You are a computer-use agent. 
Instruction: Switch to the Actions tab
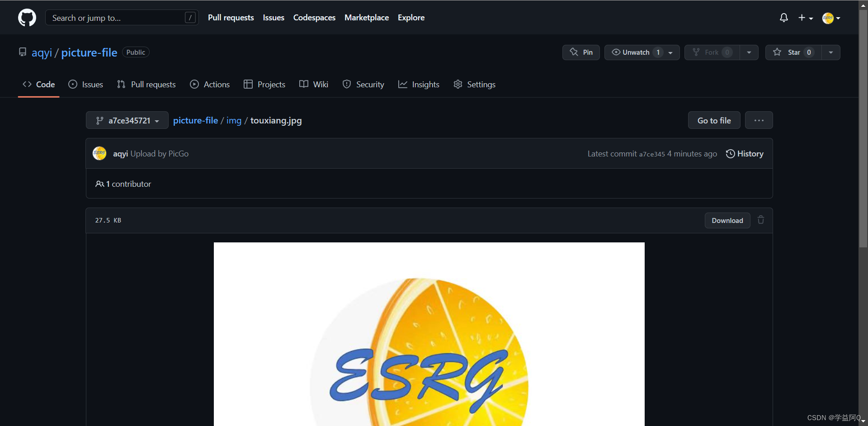tap(210, 85)
